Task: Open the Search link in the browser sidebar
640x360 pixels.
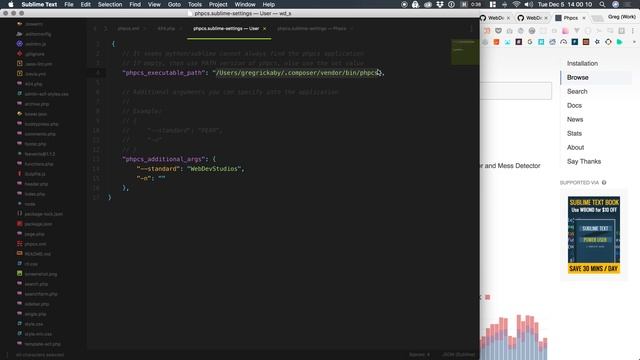Action: pos(577,91)
